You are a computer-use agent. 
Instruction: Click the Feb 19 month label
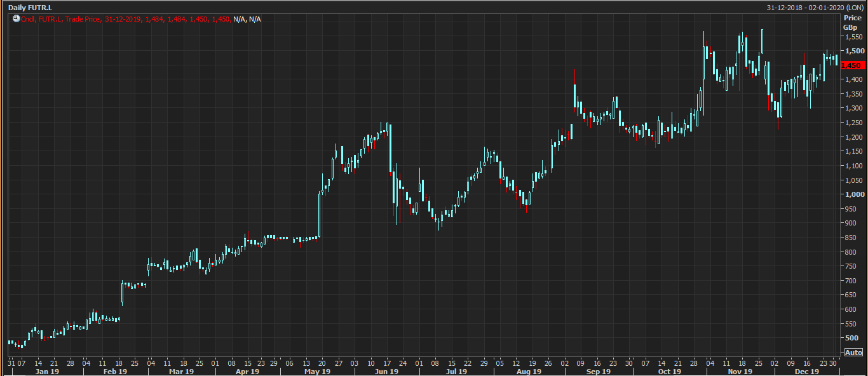[114, 372]
